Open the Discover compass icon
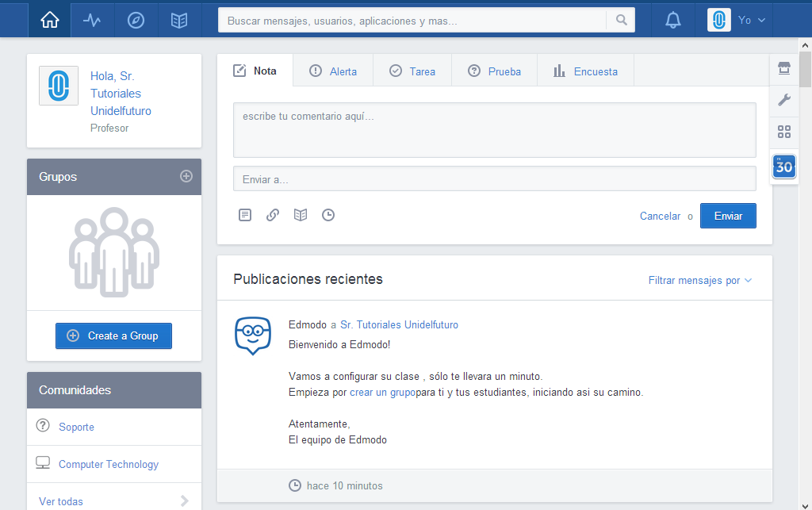Image resolution: width=812 pixels, height=510 pixels. click(136, 20)
